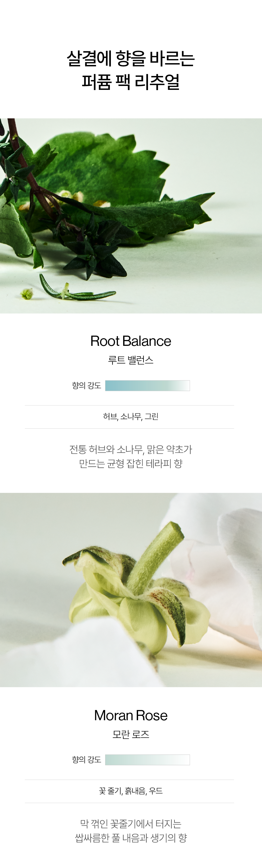Click the Root Balance "향의 강도" label

pyautogui.click(x=87, y=385)
